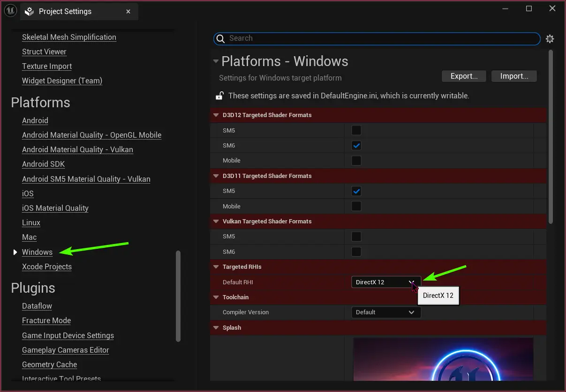This screenshot has height=392, width=566.
Task: Open Linux platform settings
Action: click(x=31, y=222)
